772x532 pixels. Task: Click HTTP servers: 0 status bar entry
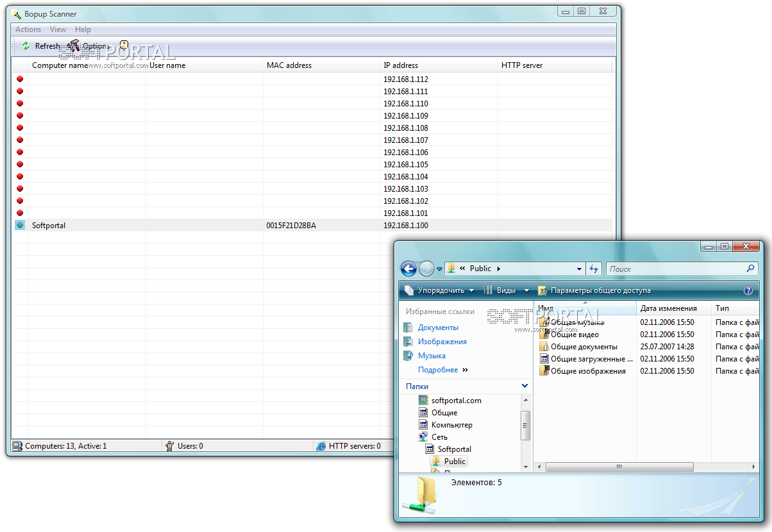[349, 446]
